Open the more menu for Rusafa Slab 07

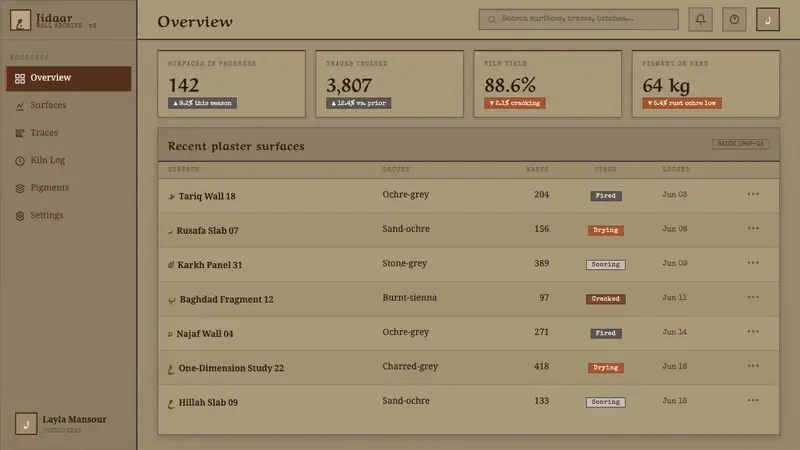pos(753,228)
